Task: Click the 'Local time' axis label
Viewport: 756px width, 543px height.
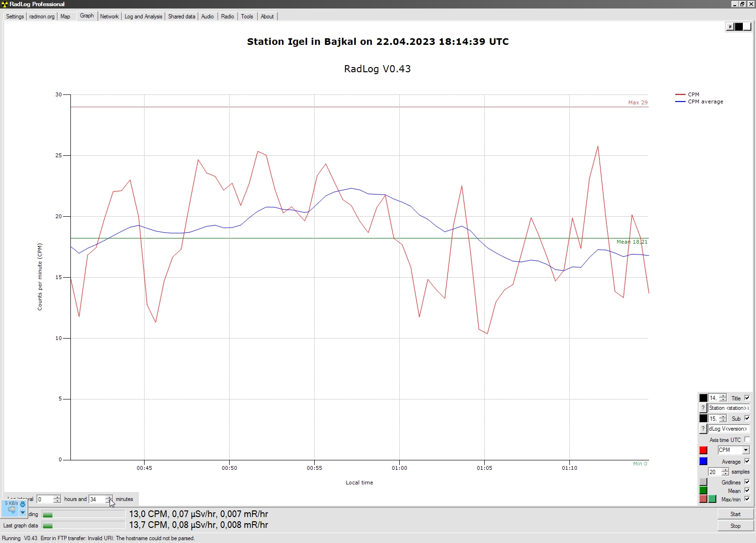Action: (359, 483)
